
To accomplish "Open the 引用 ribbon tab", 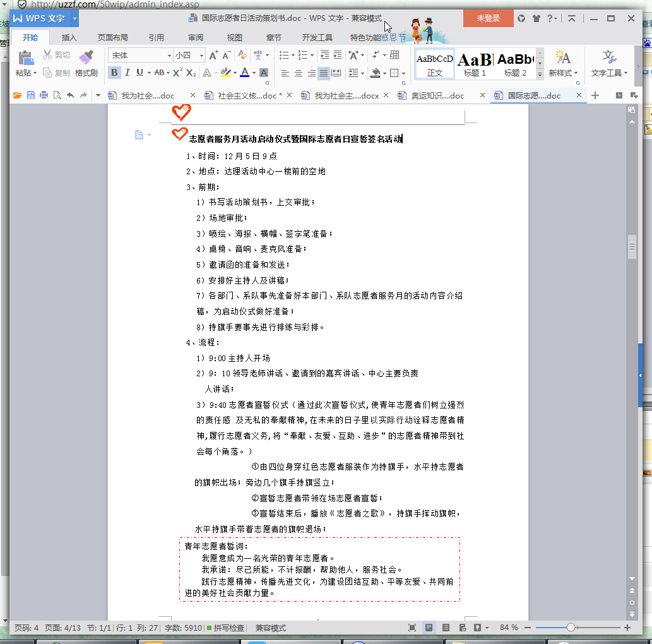I will click(157, 38).
